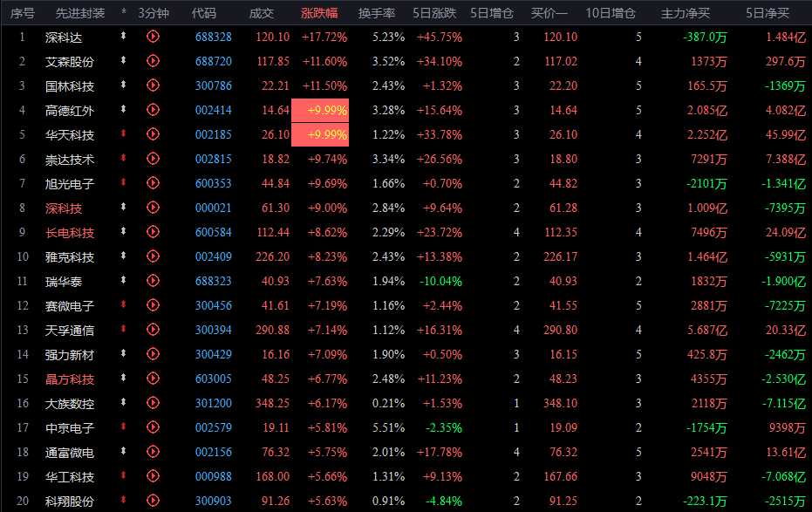Screen dimensions: 812x512
Task: Open 3-minute icon in 长电科技 row
Action: click(x=153, y=232)
